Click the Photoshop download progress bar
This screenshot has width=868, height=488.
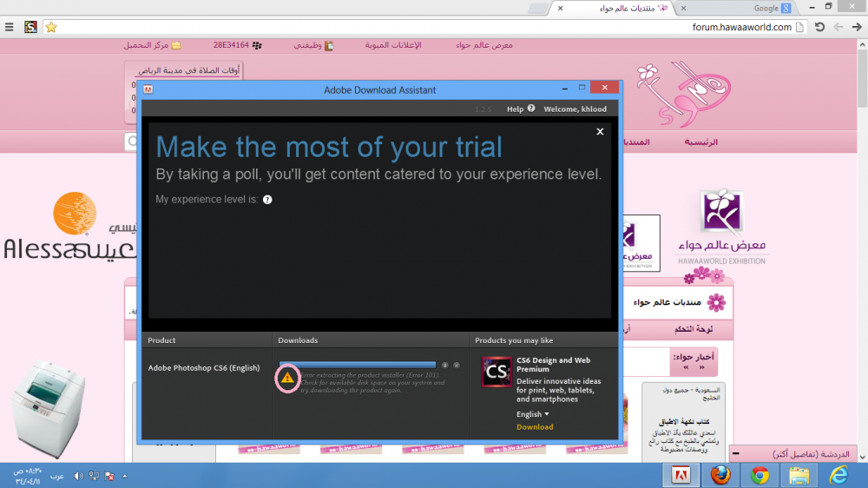358,366
